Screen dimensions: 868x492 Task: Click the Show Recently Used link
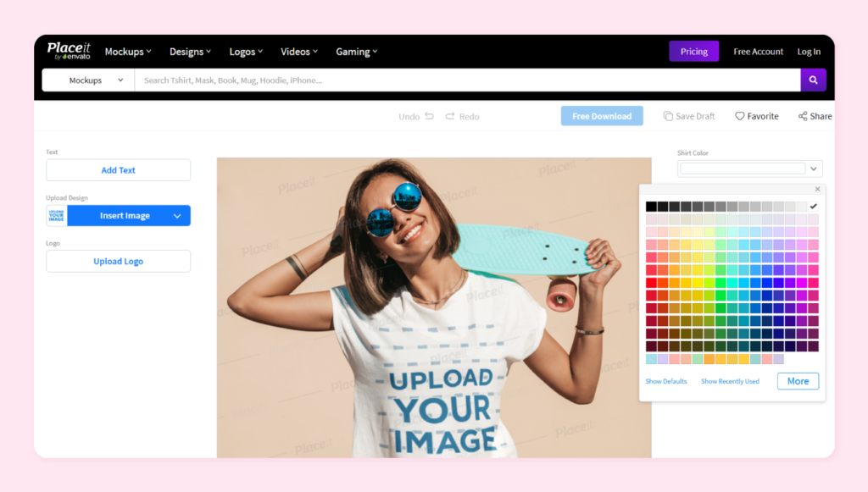click(x=730, y=382)
